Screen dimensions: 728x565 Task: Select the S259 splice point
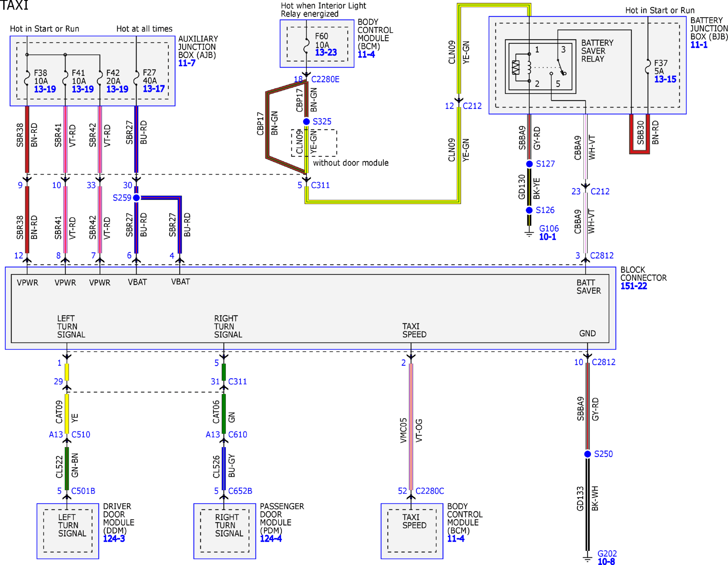(136, 198)
